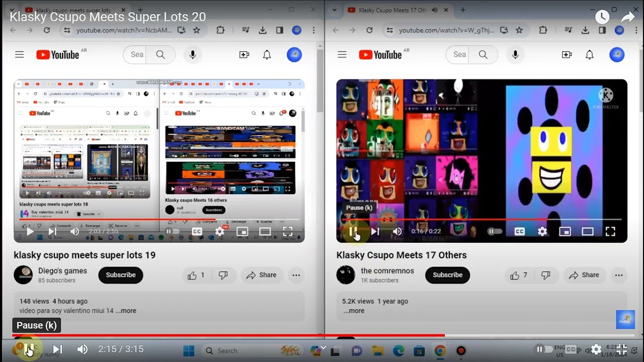The image size is (644, 362).
Task: Toggle side panel in left browser
Action: 280,30
